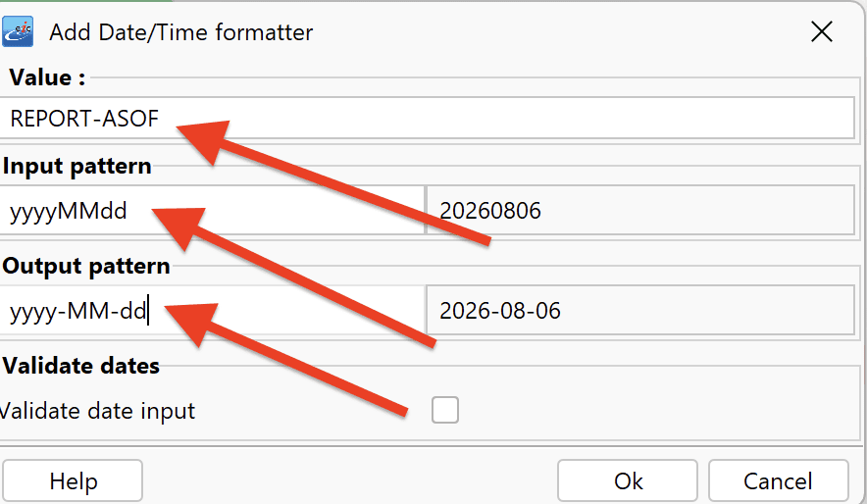867x504 pixels.
Task: Click the 'Value :' section label
Action: click(x=47, y=77)
